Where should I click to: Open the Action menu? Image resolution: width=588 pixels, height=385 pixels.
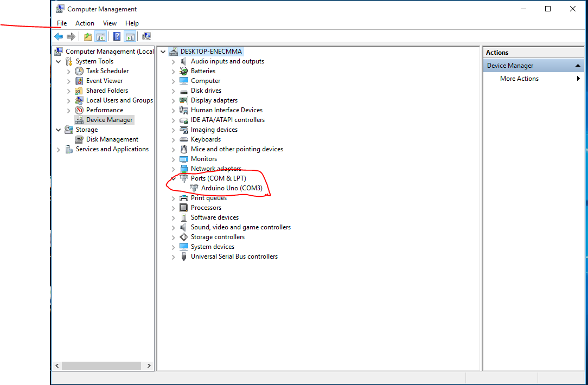85,23
